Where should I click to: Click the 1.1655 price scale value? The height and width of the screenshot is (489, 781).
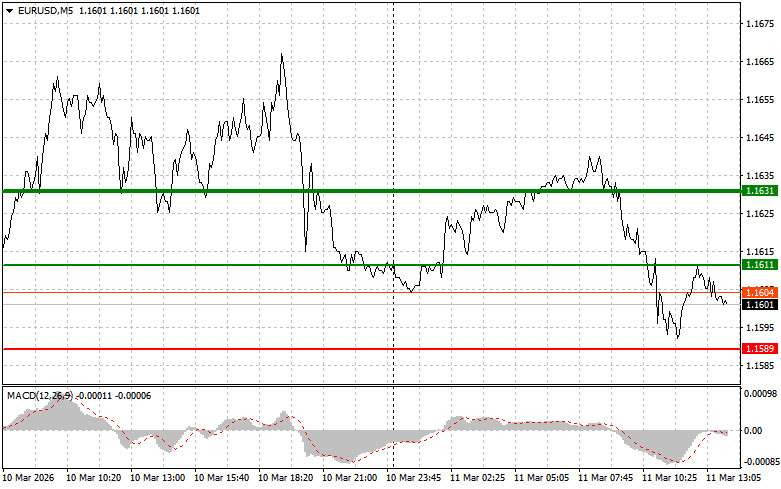pyautogui.click(x=760, y=100)
